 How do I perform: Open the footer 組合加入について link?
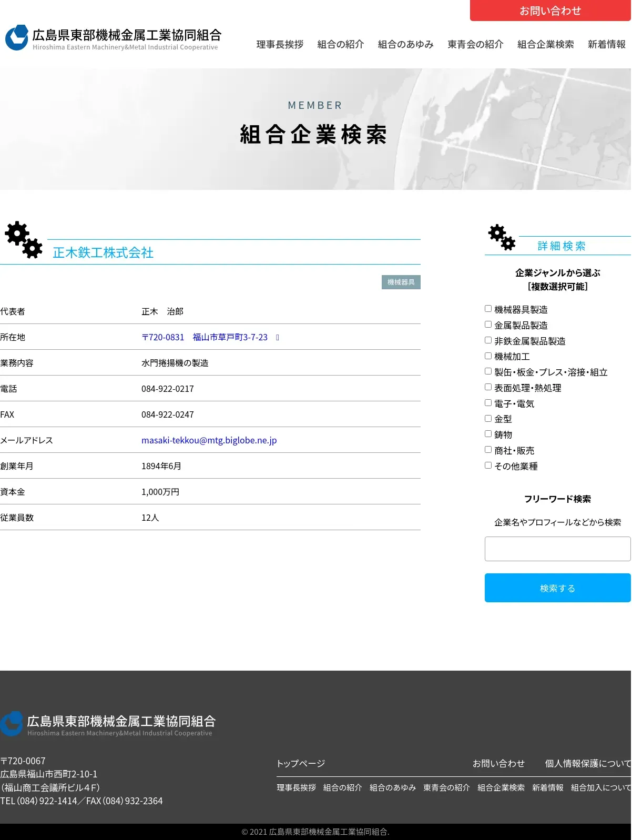point(601,787)
